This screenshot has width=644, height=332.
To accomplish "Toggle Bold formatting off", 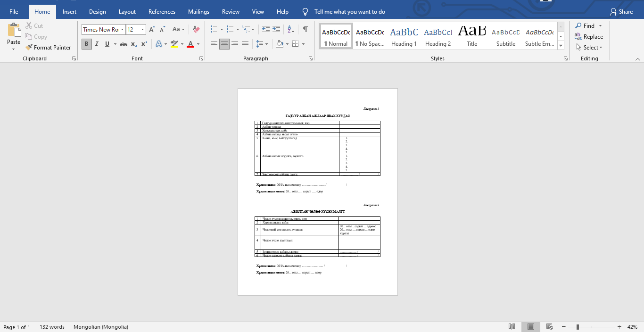I will [86, 44].
